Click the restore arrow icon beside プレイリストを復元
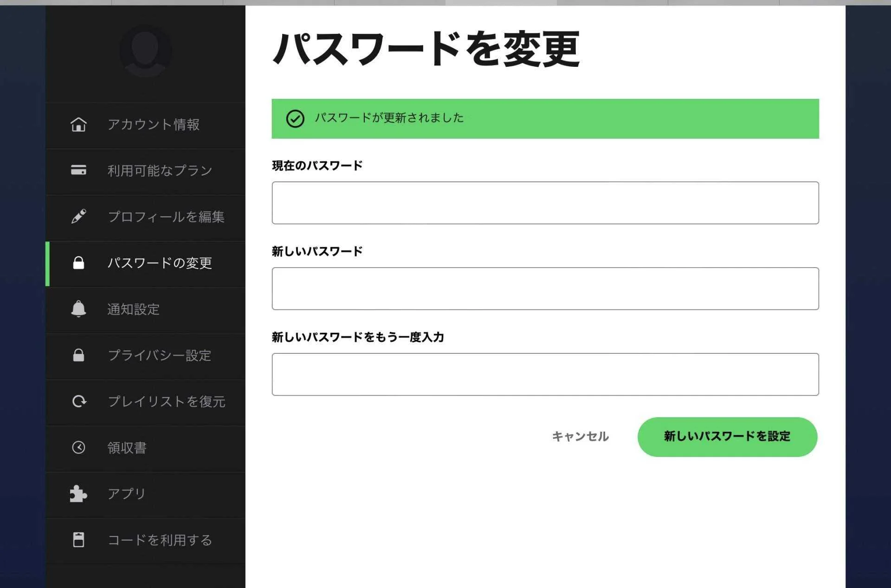The image size is (891, 588). 79,401
